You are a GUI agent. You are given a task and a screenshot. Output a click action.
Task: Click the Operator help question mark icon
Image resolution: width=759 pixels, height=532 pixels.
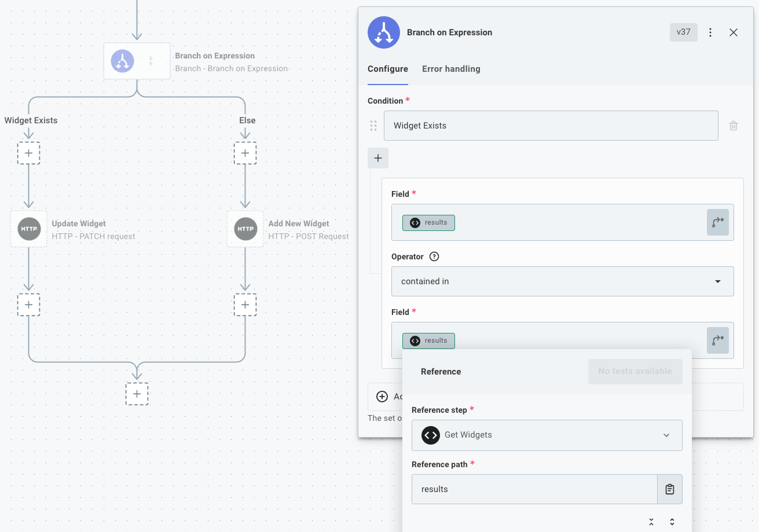coord(434,256)
